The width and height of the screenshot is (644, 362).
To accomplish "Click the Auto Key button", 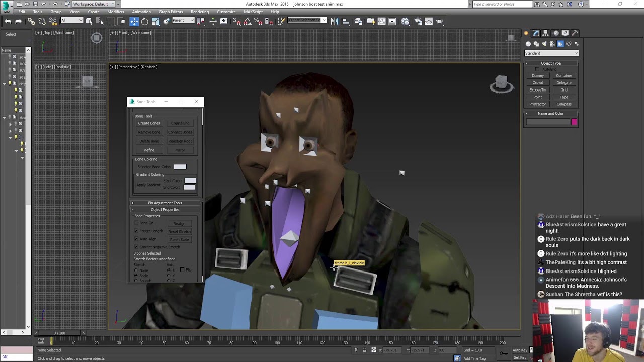I will 520,350.
